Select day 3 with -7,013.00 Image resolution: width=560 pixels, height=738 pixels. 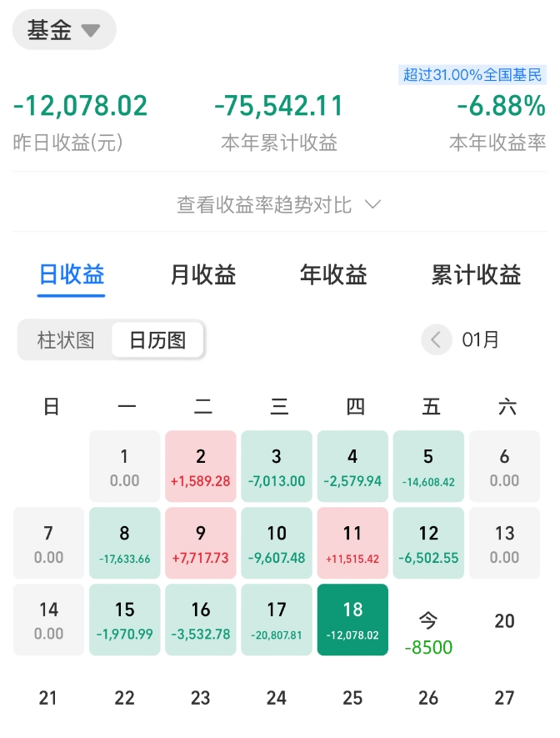tap(277, 466)
